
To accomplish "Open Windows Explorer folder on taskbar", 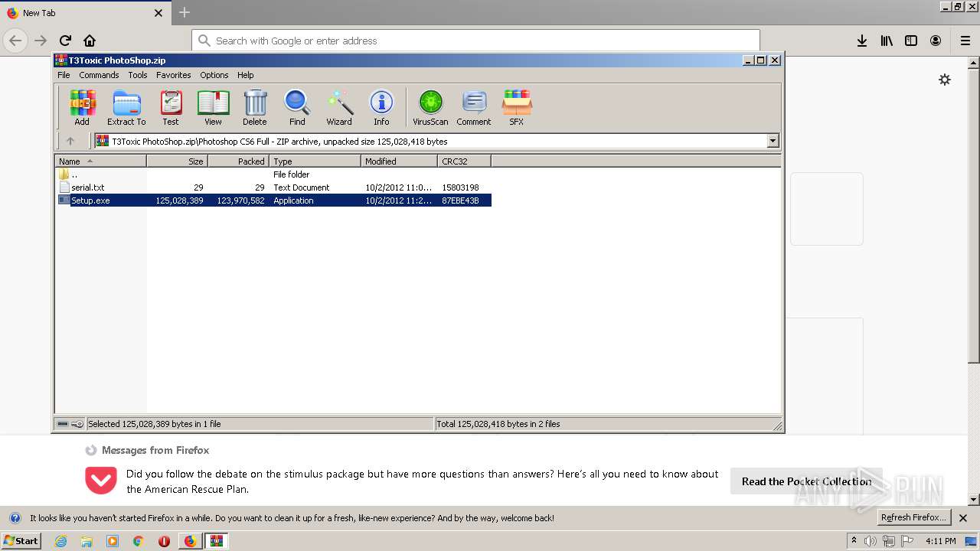I will pyautogui.click(x=87, y=541).
